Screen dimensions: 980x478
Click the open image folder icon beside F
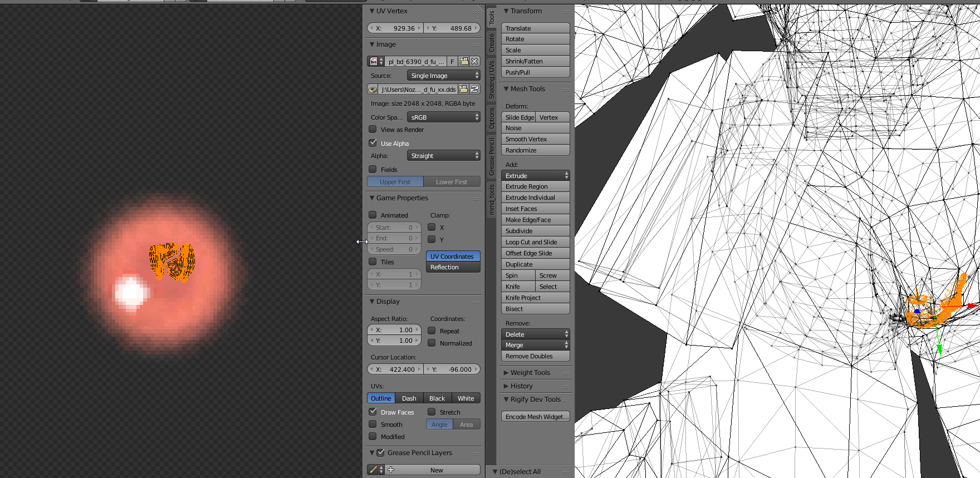[464, 61]
